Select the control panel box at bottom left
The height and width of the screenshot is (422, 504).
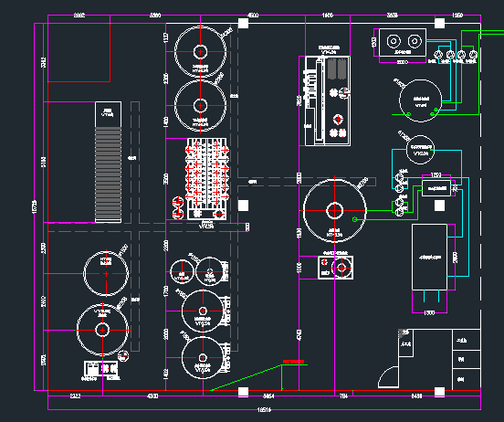coord(100,369)
